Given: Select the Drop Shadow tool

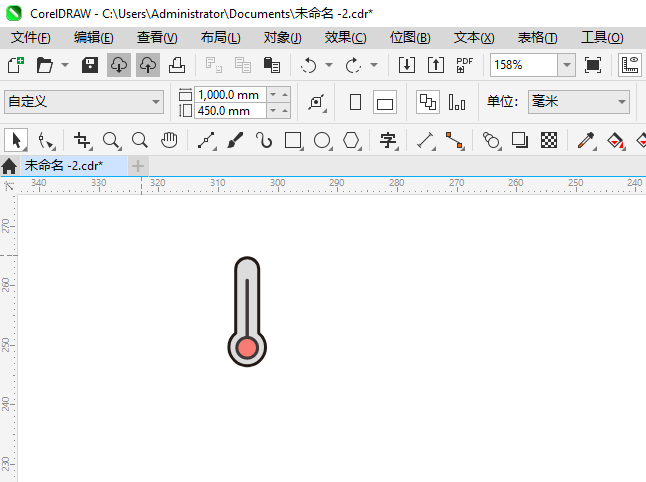Looking at the screenshot, I should (520, 140).
